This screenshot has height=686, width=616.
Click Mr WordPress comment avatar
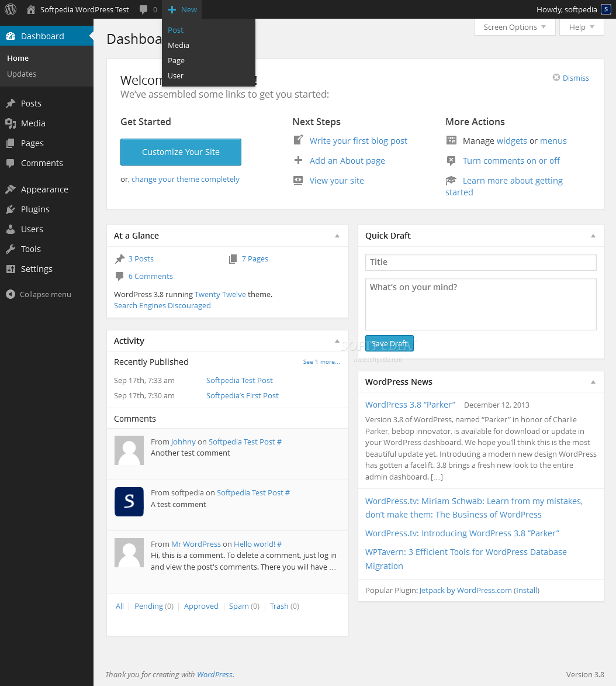(129, 553)
